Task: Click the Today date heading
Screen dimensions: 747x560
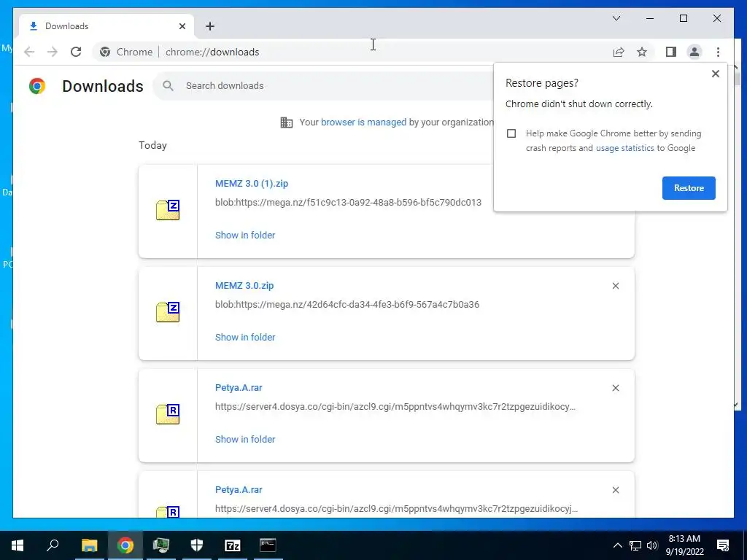Action: coord(153,145)
